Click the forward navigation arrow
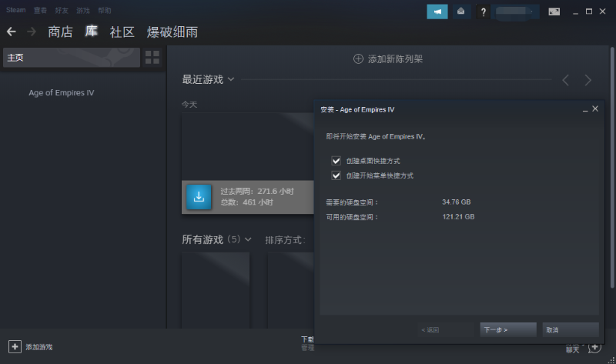 pyautogui.click(x=32, y=32)
